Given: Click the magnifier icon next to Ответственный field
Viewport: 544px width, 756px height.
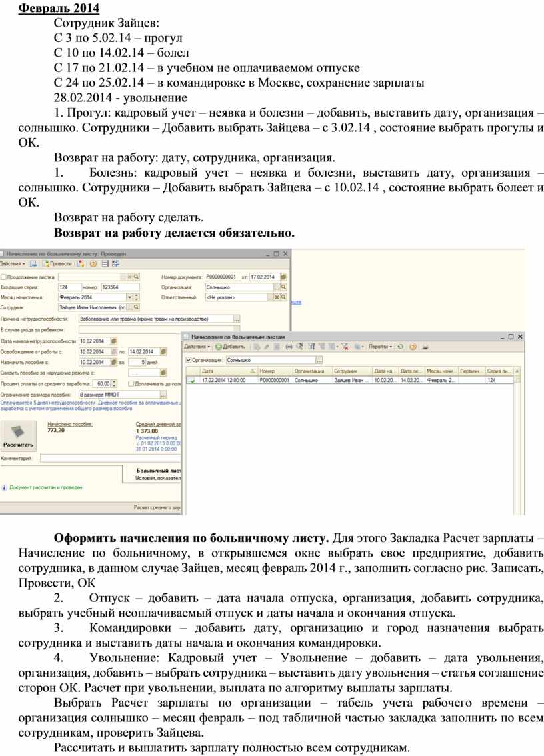Looking at the screenshot, I should click(283, 297).
